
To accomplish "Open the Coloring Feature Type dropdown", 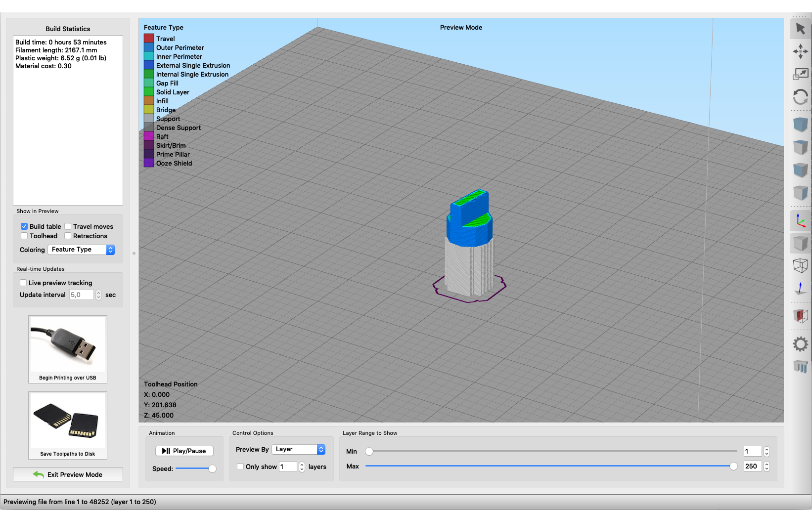I will point(81,250).
